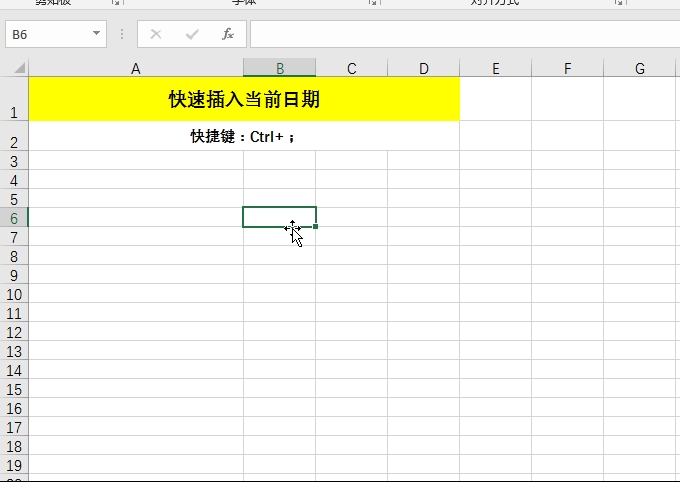
Task: Select row 12 header
Action: click(14, 332)
